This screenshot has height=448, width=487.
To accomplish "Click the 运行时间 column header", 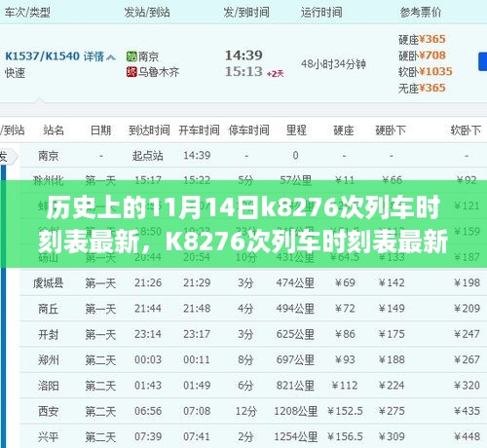I will click(x=321, y=13).
